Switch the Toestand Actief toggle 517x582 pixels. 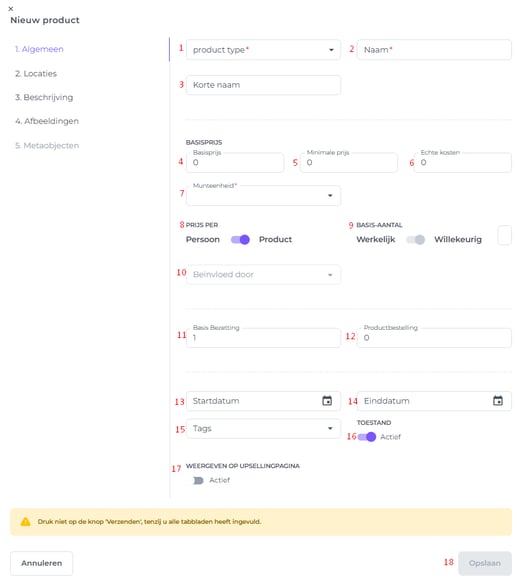[x=367, y=437]
